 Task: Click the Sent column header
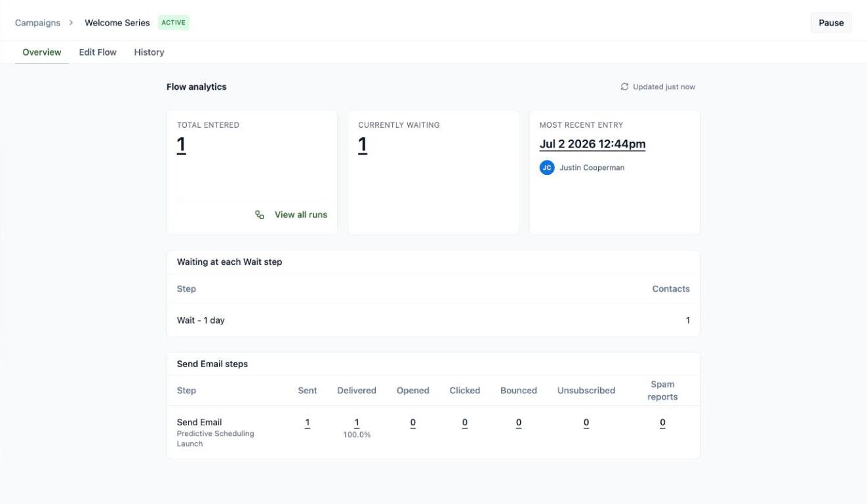(x=307, y=391)
